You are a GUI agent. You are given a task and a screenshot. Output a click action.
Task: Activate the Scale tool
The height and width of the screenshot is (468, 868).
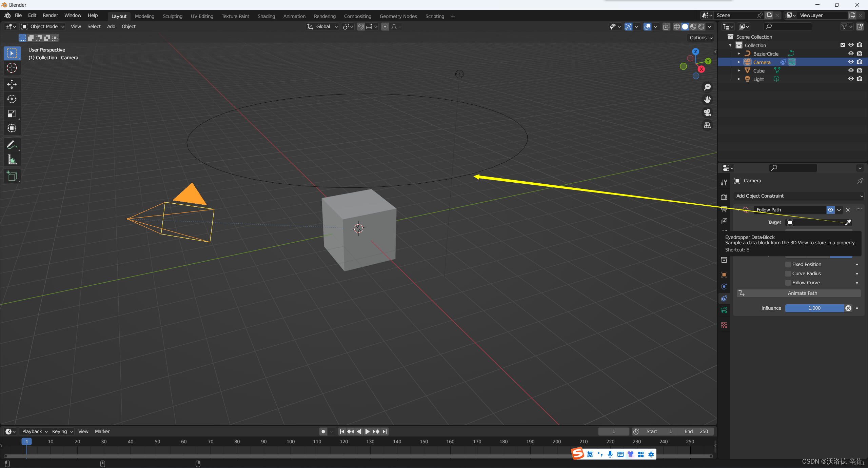coord(12,114)
